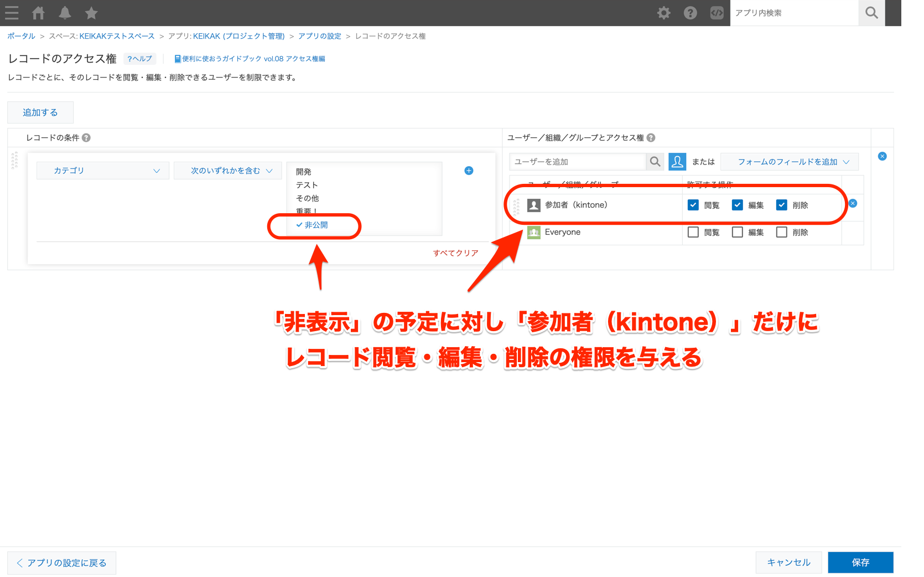The image size is (924, 577).
Task: Click the help question mark icon
Action: click(690, 13)
